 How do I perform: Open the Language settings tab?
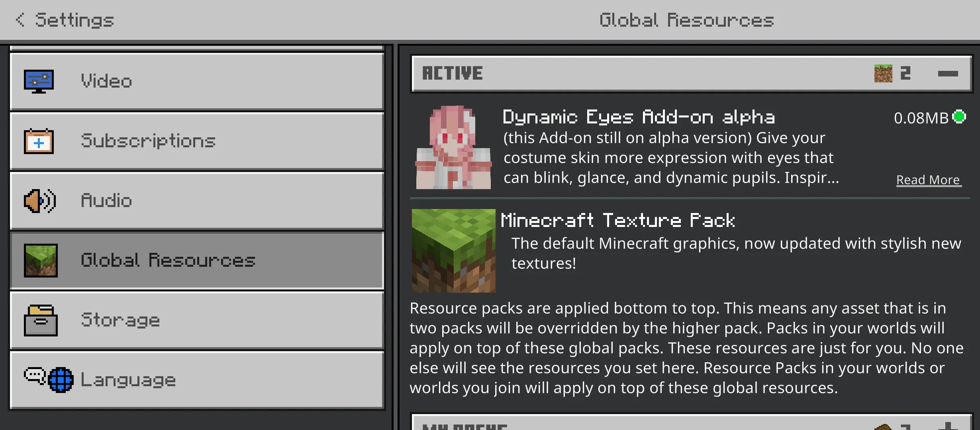coord(197,380)
